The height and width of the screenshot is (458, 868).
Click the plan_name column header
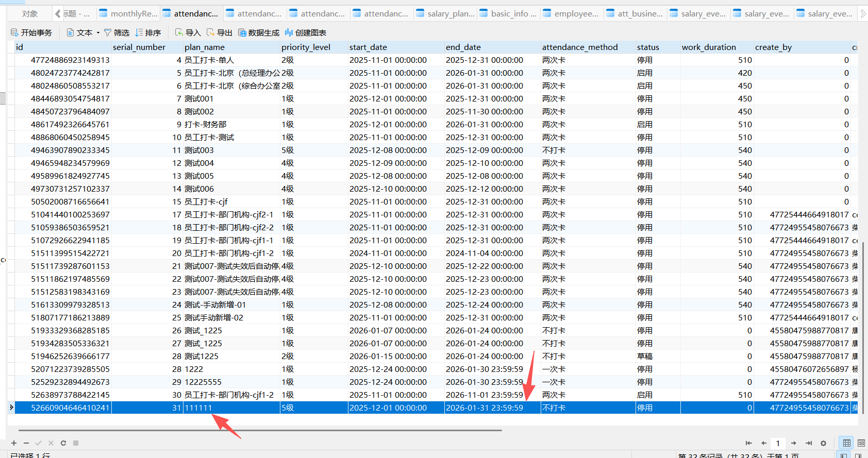click(x=231, y=47)
